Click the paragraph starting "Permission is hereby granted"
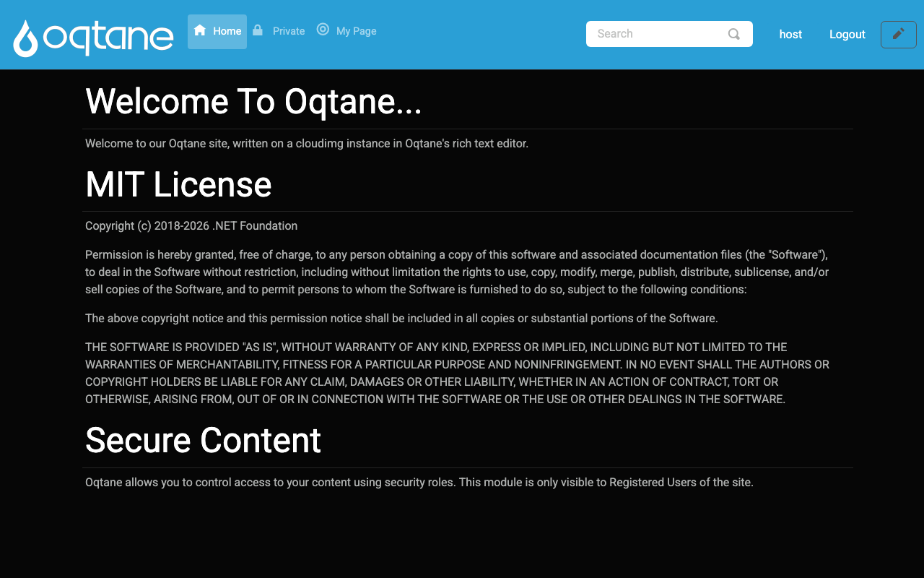The image size is (924, 578). 457,272
